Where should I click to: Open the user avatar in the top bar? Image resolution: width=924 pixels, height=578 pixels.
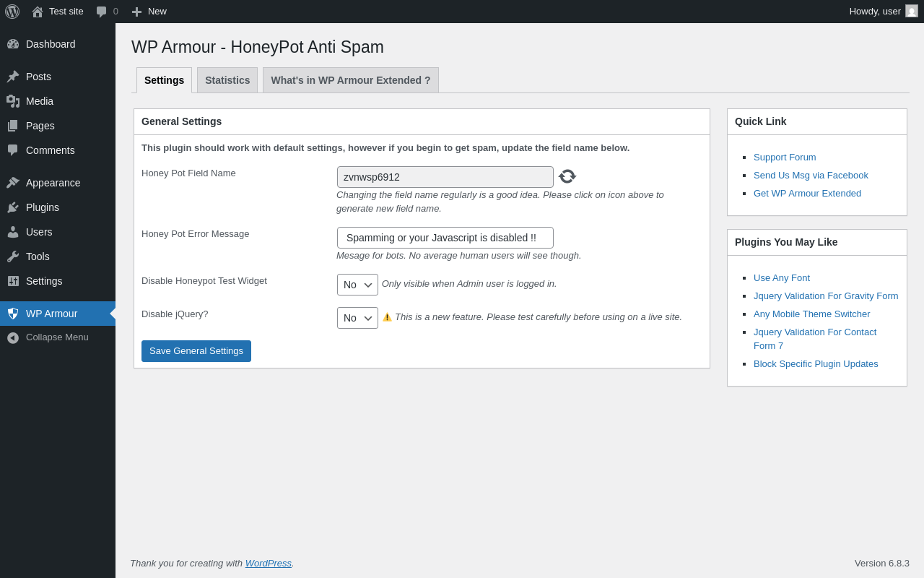click(912, 12)
